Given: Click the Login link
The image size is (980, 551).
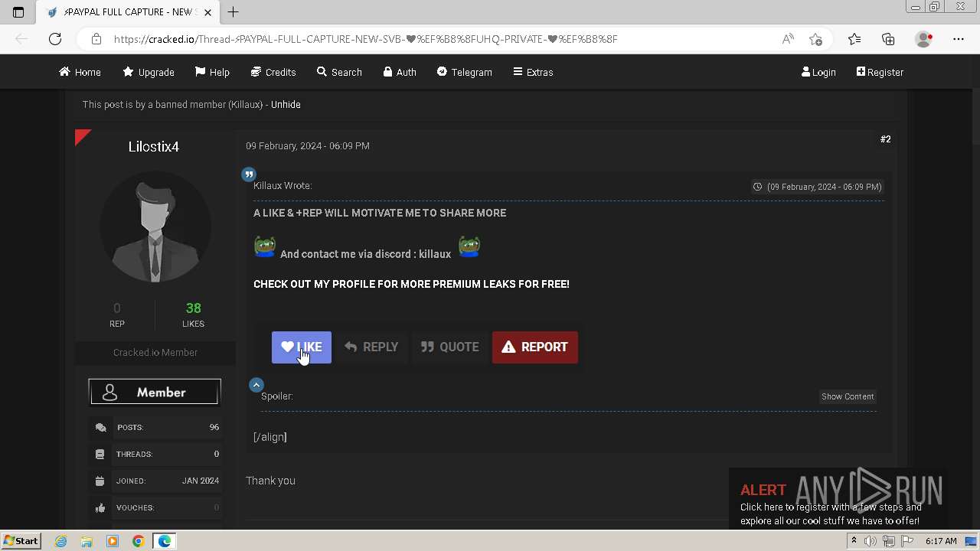Looking at the screenshot, I should 818,72.
